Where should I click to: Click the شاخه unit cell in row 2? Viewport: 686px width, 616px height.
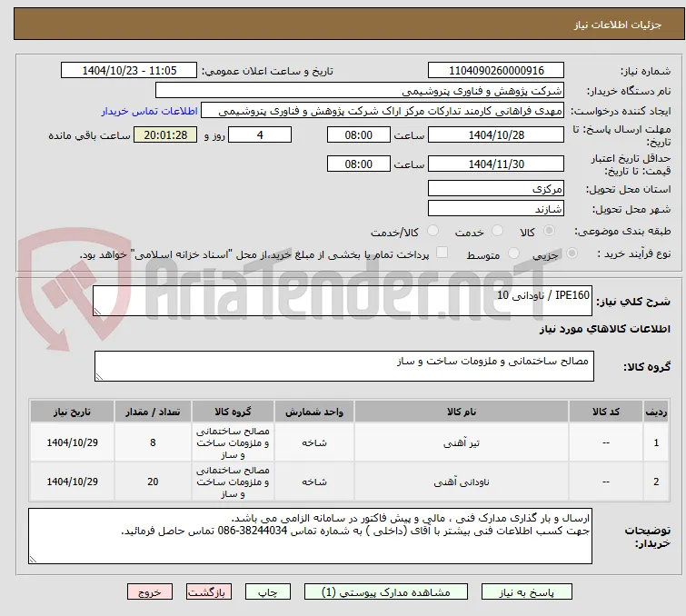[x=314, y=482]
